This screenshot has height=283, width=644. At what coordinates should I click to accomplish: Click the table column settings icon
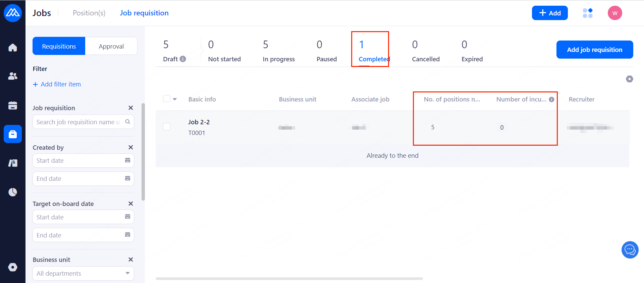(x=629, y=79)
